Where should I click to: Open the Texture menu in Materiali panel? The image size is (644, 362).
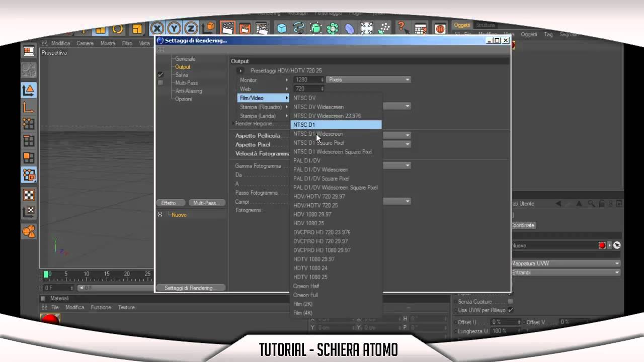pyautogui.click(x=126, y=307)
